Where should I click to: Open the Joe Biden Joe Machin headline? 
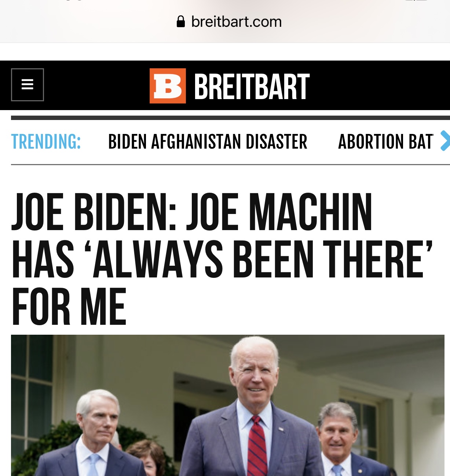click(222, 259)
